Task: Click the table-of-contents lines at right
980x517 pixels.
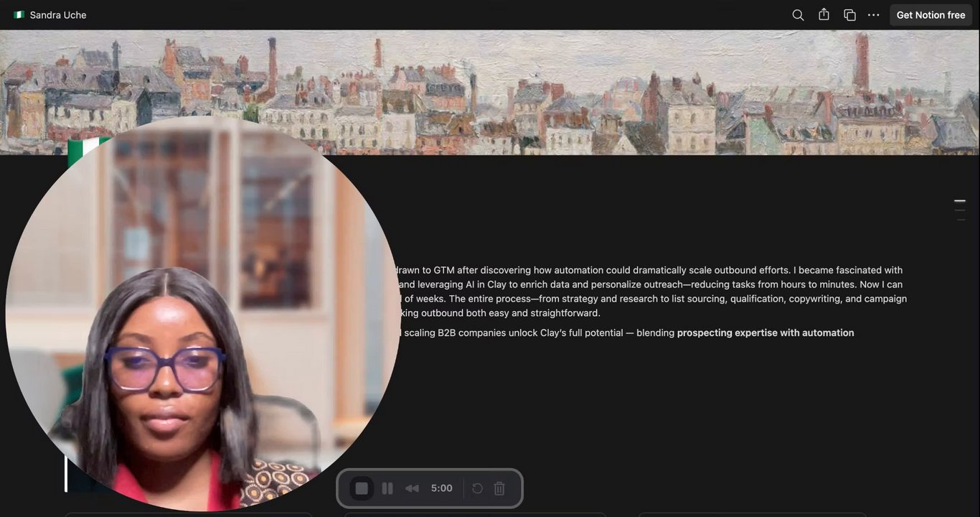Action: click(959, 210)
